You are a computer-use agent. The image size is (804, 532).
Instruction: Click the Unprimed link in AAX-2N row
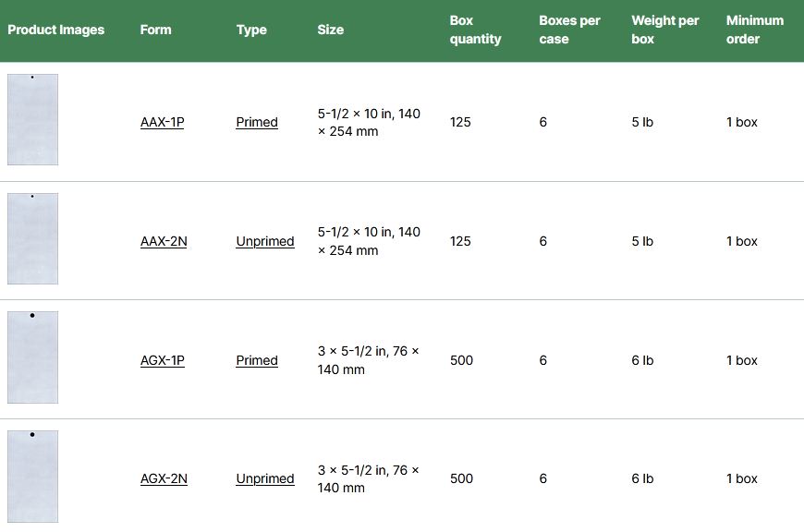click(265, 241)
